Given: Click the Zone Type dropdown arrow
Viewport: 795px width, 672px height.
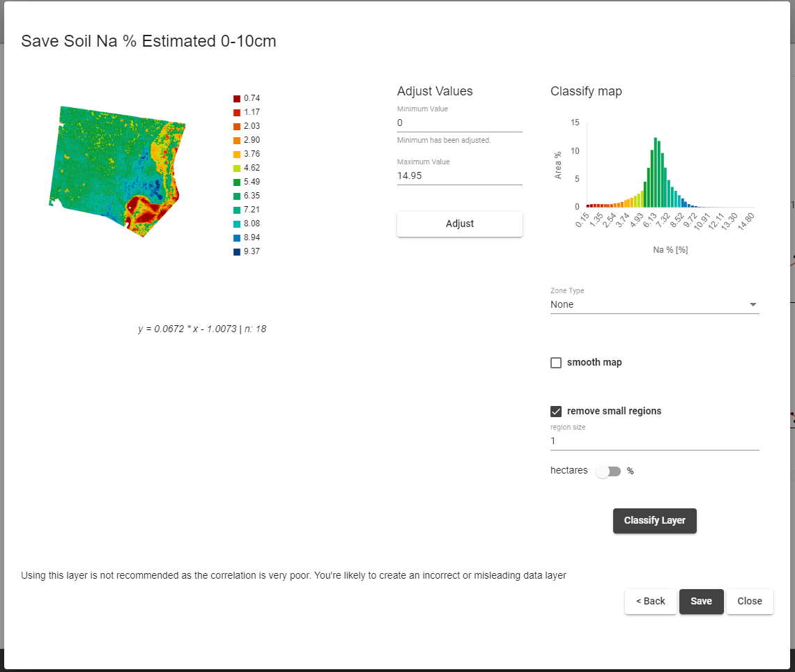Looking at the screenshot, I should 753,304.
